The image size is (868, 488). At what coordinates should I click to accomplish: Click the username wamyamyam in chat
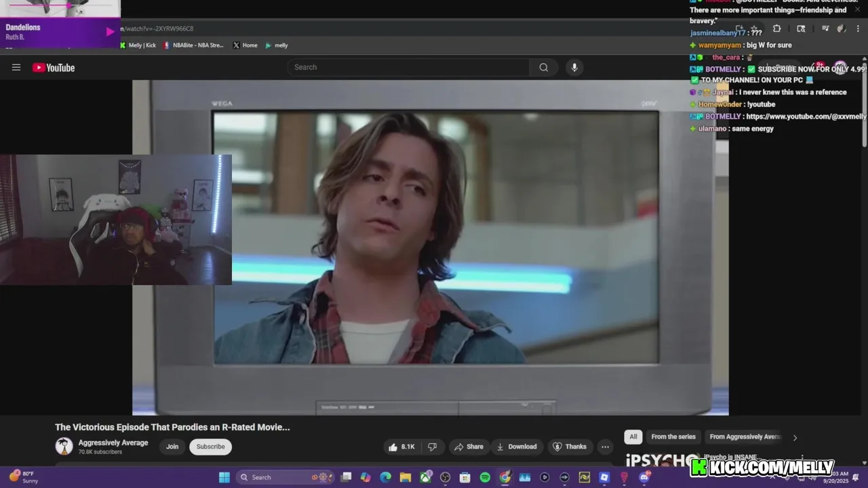click(x=719, y=45)
